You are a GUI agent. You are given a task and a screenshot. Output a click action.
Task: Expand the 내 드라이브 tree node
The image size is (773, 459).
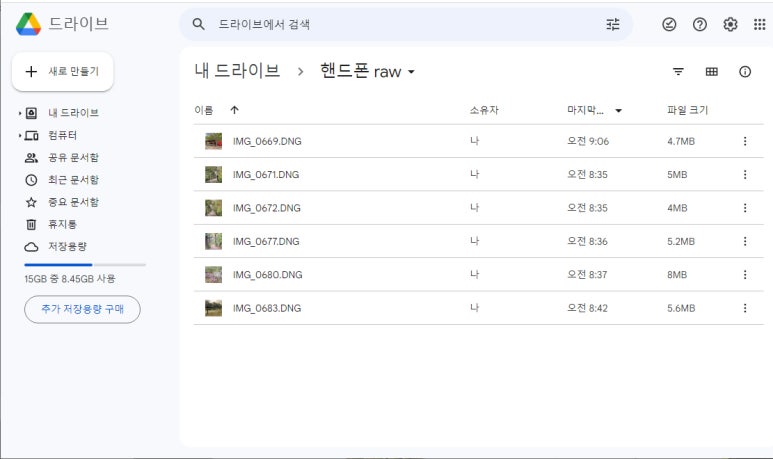[x=20, y=113]
